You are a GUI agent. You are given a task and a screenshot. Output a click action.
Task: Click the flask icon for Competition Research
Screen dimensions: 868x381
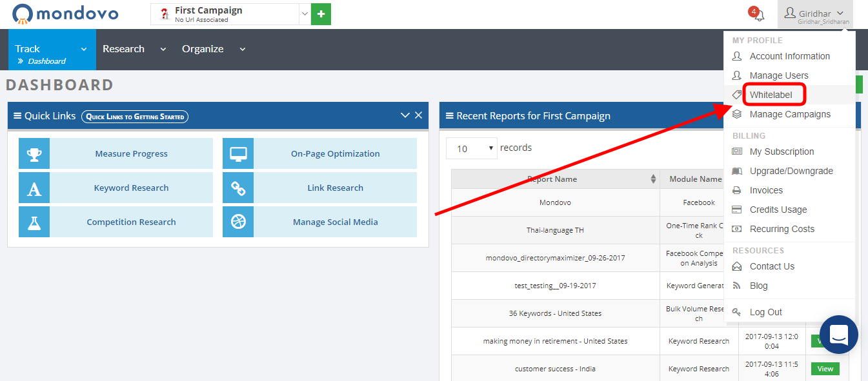(34, 222)
